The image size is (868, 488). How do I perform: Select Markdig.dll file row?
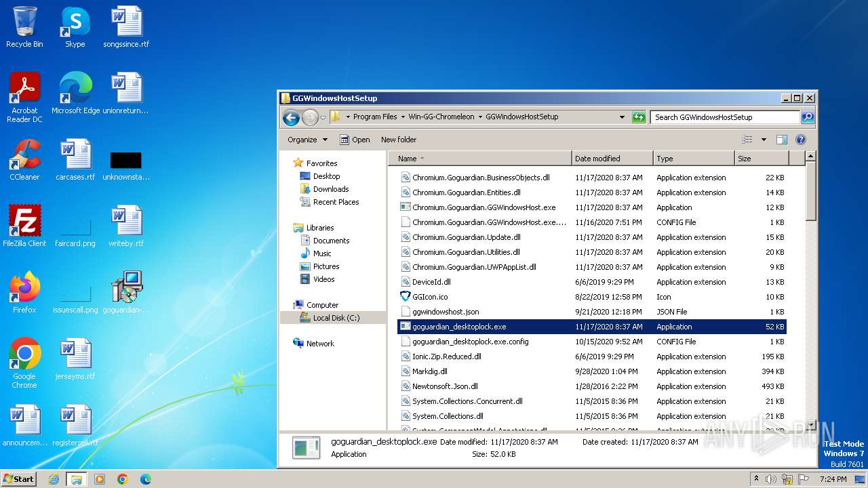point(591,371)
